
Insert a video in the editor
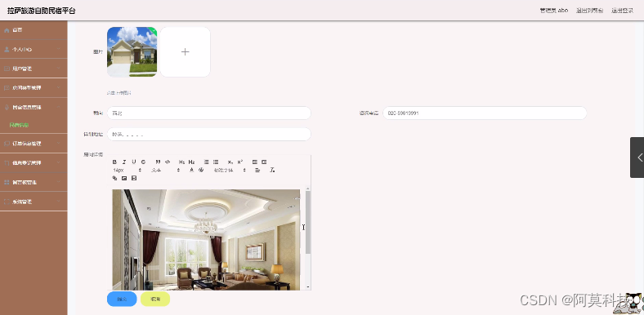(x=134, y=178)
